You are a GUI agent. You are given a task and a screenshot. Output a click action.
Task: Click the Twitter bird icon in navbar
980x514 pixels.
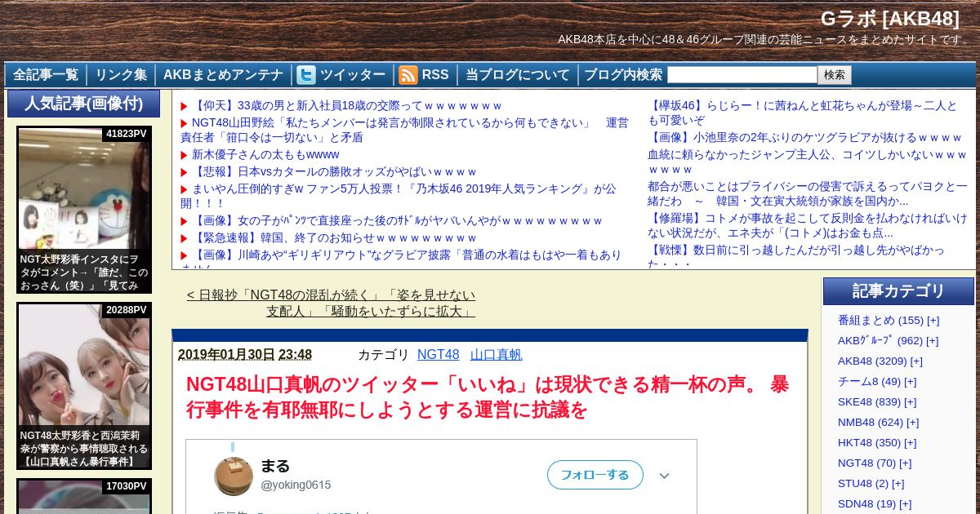point(306,75)
